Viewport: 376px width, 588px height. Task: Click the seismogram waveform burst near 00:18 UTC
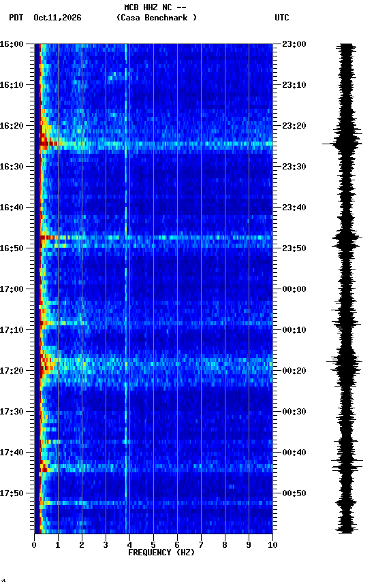click(x=344, y=362)
